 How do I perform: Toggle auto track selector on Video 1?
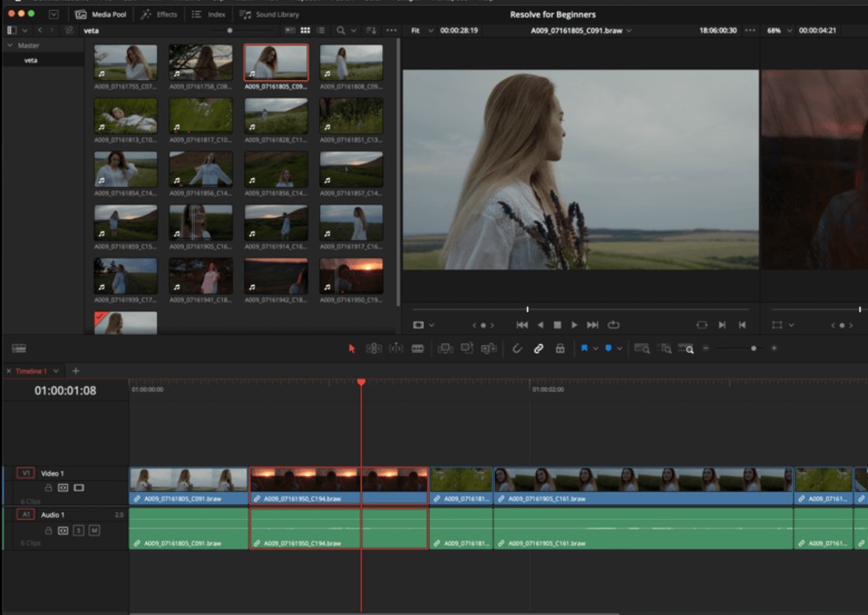pos(63,488)
